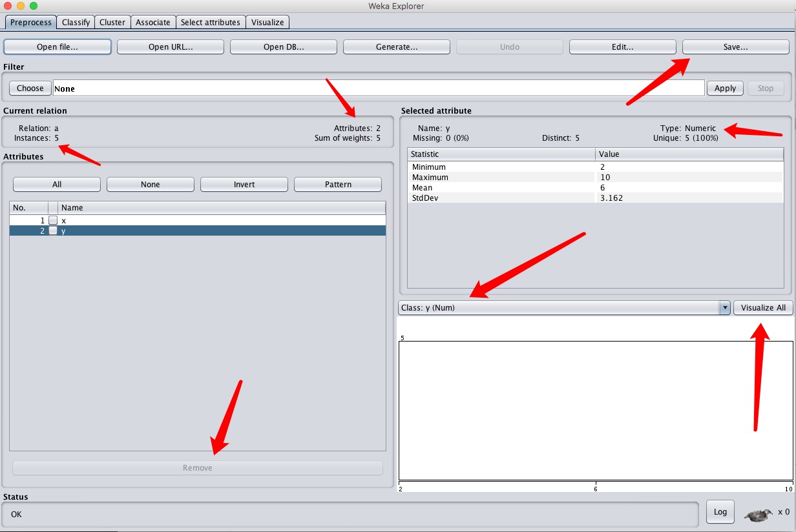This screenshot has width=796, height=532.
Task: Click the filter text field showing None
Action: coord(379,88)
